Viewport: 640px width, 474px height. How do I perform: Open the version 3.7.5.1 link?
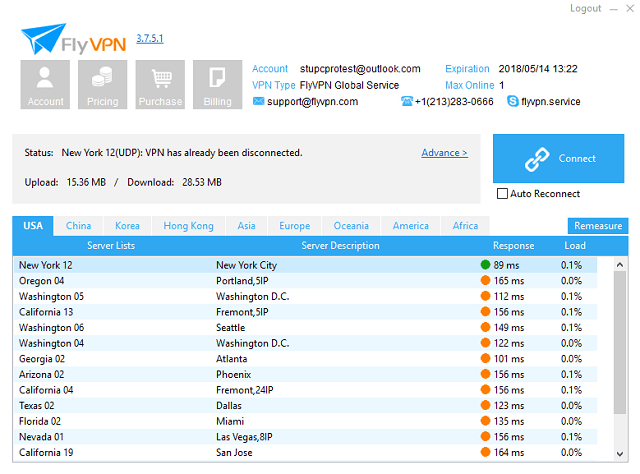[150, 38]
